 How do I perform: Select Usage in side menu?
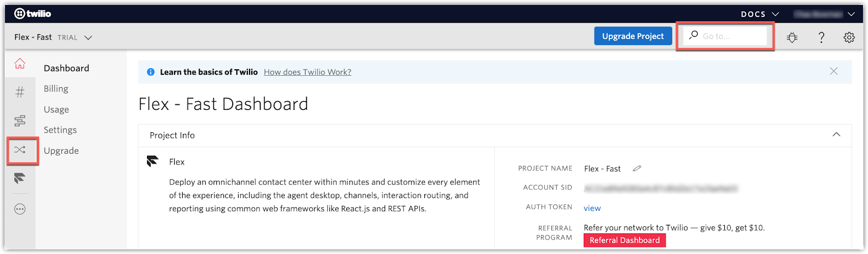pyautogui.click(x=56, y=109)
